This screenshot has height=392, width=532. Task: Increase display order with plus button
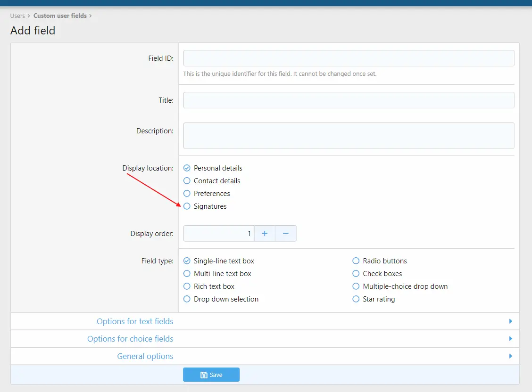(x=265, y=233)
